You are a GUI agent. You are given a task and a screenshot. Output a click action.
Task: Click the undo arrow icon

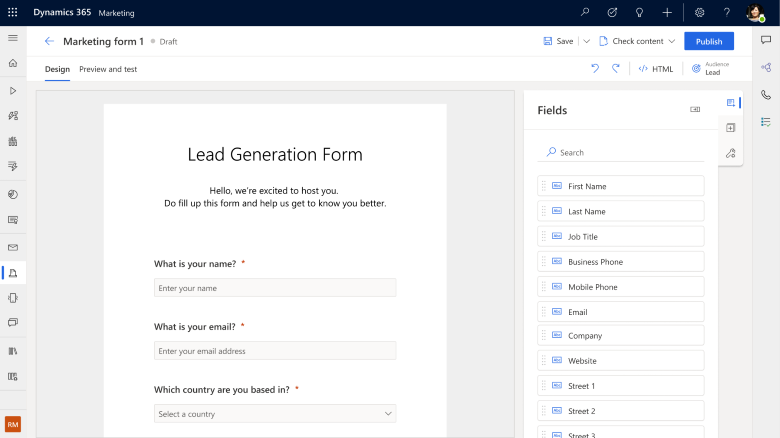click(595, 69)
